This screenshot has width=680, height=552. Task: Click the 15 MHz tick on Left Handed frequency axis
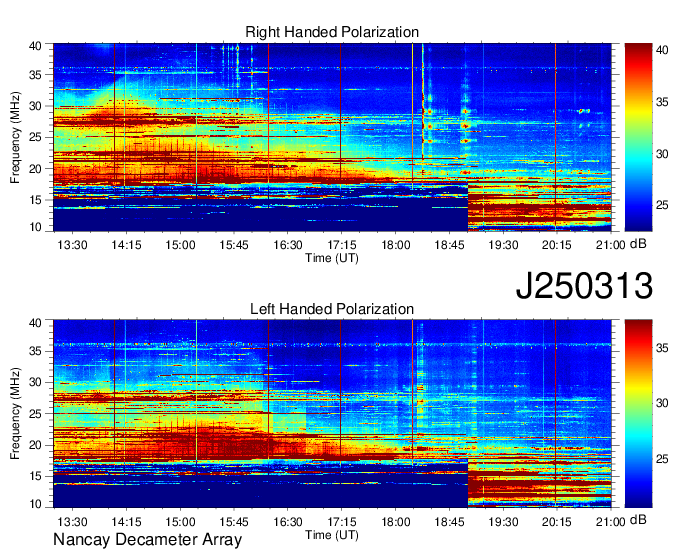pos(35,476)
